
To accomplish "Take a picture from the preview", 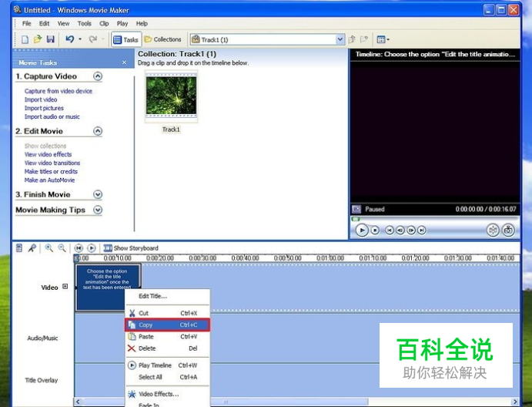I will [508, 230].
